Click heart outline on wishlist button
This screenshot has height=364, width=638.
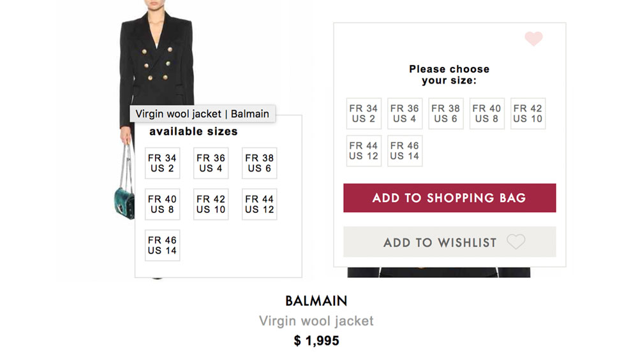click(x=516, y=242)
